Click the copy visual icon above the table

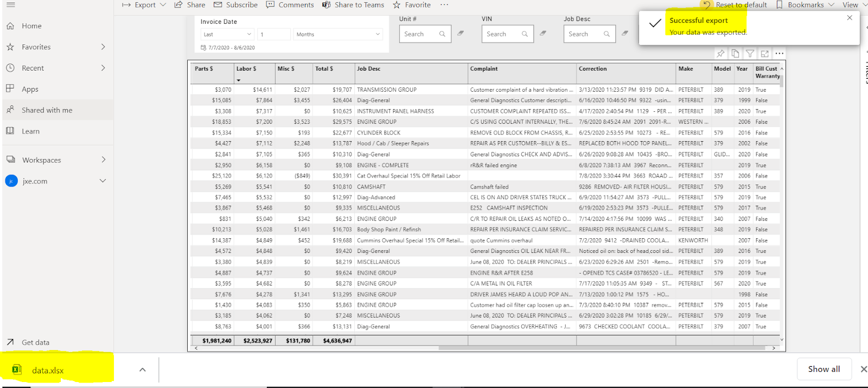[x=735, y=54]
